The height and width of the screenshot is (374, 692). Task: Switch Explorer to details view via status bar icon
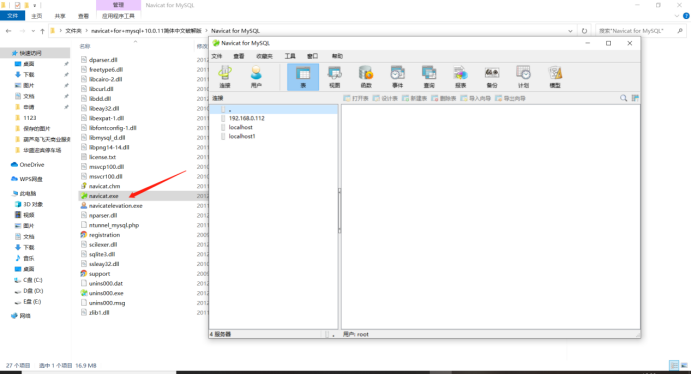[x=674, y=365]
